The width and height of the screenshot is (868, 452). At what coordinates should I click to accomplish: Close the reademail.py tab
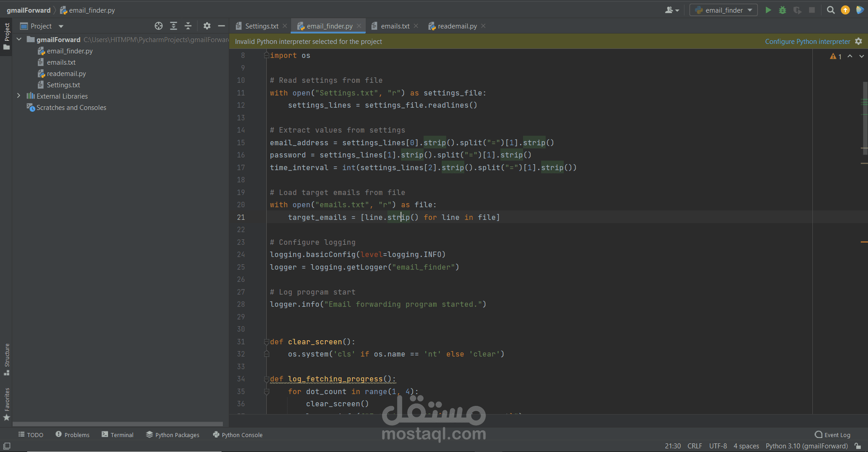click(x=483, y=26)
